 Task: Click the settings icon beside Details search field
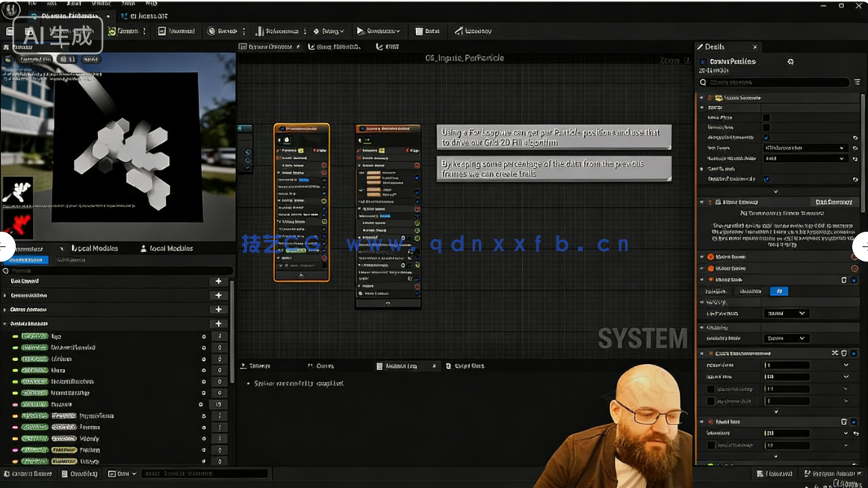857,82
